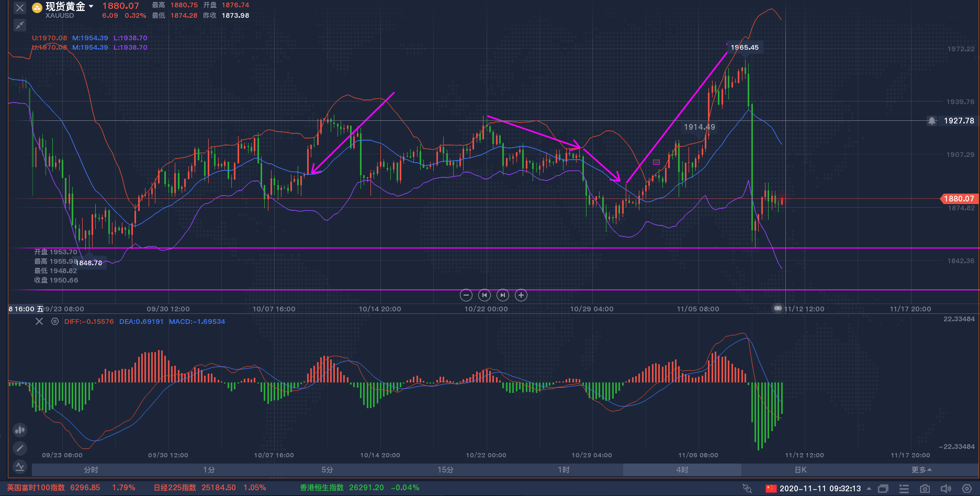Switch to the 1时 timeframe tab
980x496 pixels.
[x=564, y=470]
